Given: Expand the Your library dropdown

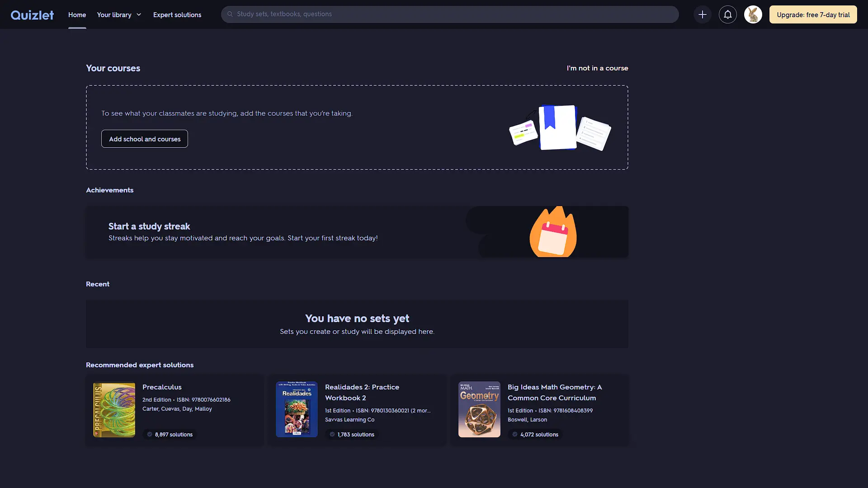Looking at the screenshot, I should (x=114, y=15).
